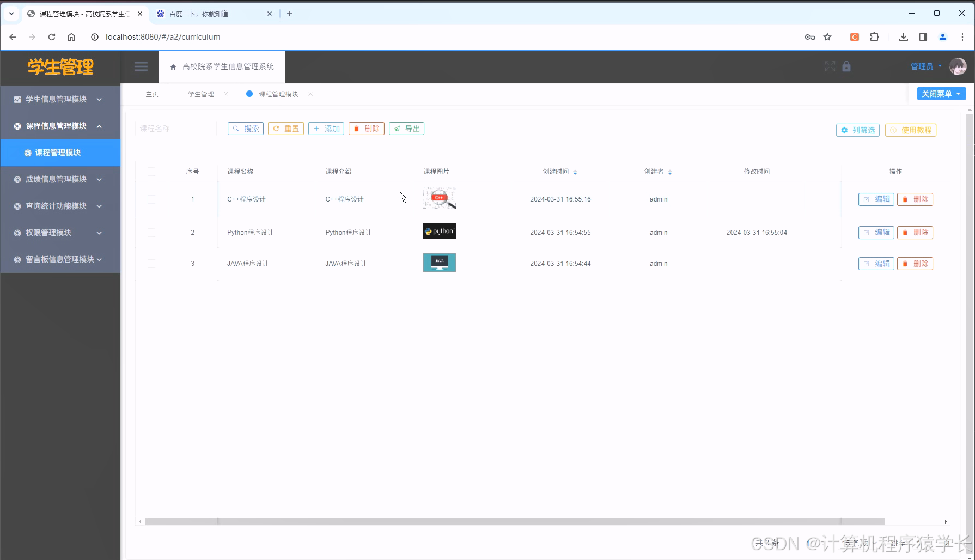The height and width of the screenshot is (560, 975).
Task: Expand 留言板信息管理模块 sidebar menu
Action: (60, 259)
